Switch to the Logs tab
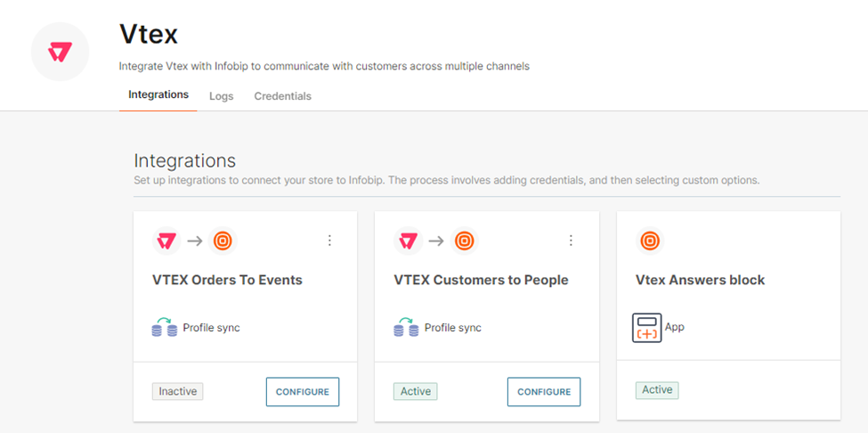Viewport: 868px width, 433px height. [222, 96]
